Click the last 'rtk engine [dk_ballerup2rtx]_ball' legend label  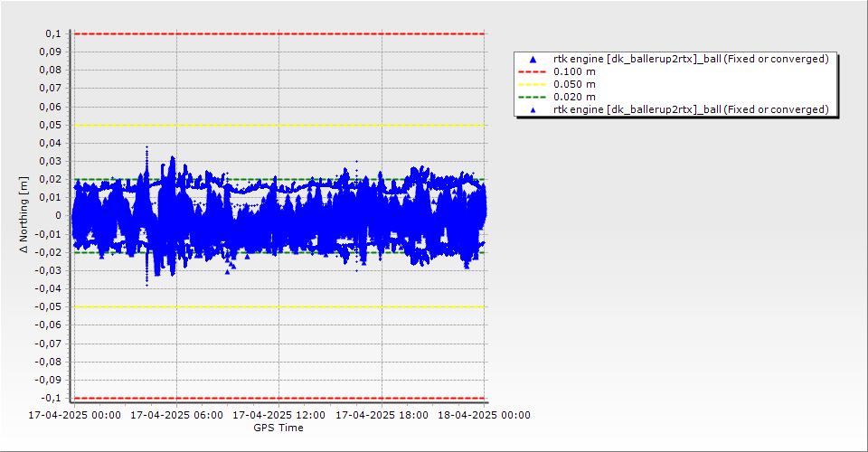pyautogui.click(x=691, y=109)
